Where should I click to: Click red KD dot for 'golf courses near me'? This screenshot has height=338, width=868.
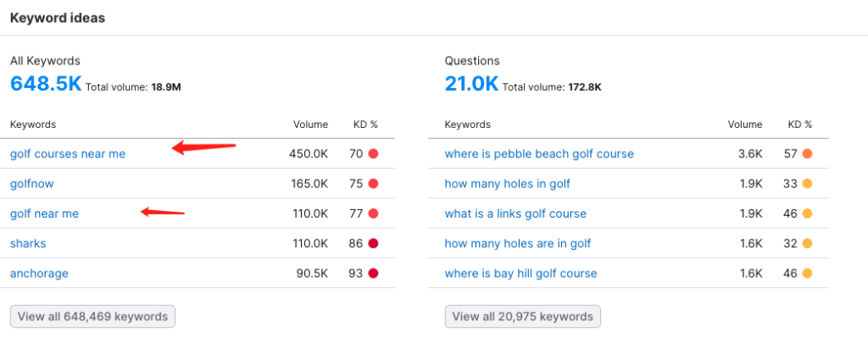click(373, 154)
